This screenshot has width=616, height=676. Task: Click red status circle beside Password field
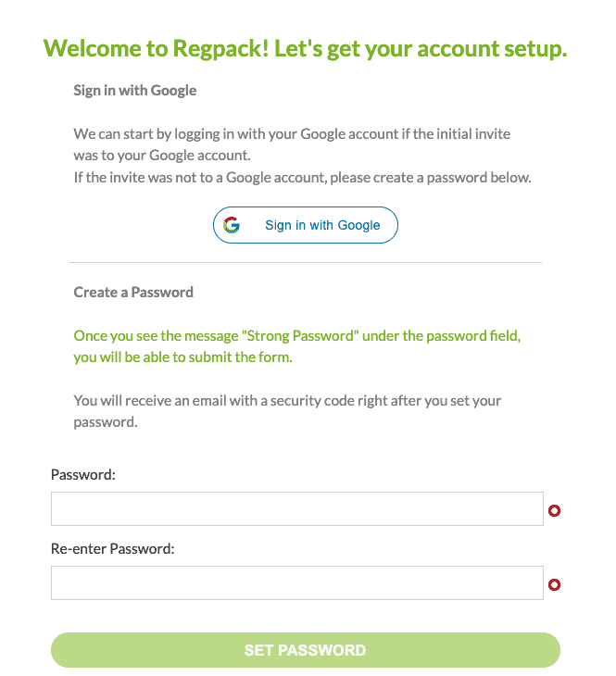(554, 510)
